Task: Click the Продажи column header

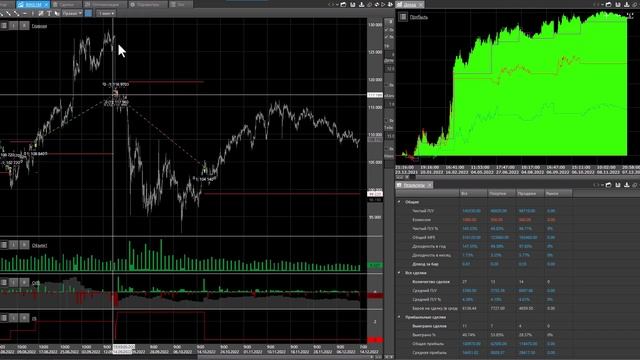Action: pos(530,193)
